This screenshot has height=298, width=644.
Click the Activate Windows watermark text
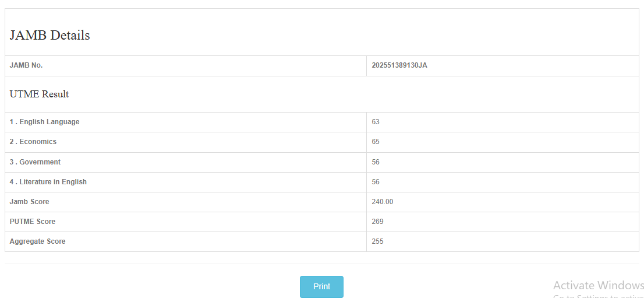(x=598, y=285)
